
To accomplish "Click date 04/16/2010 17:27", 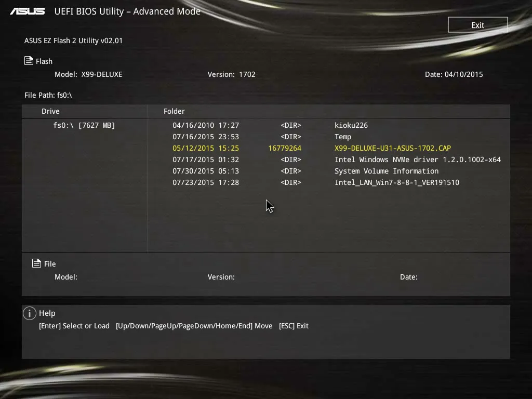I will coord(206,125).
